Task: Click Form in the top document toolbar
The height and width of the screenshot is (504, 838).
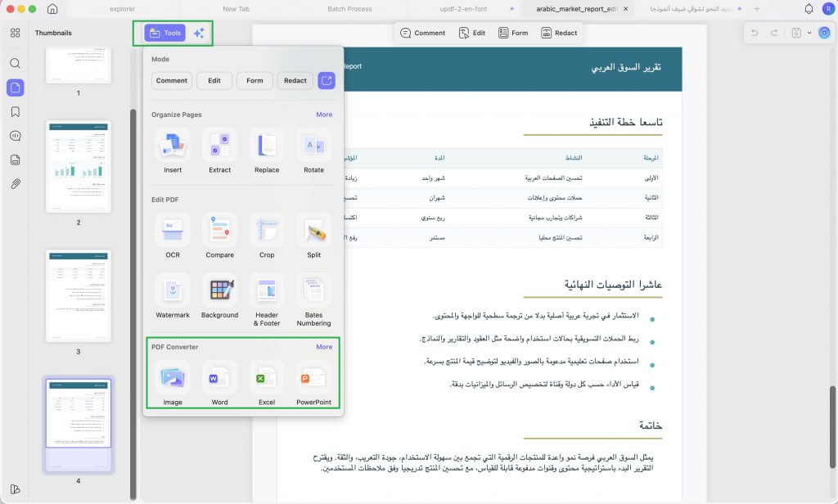Action: (x=513, y=34)
